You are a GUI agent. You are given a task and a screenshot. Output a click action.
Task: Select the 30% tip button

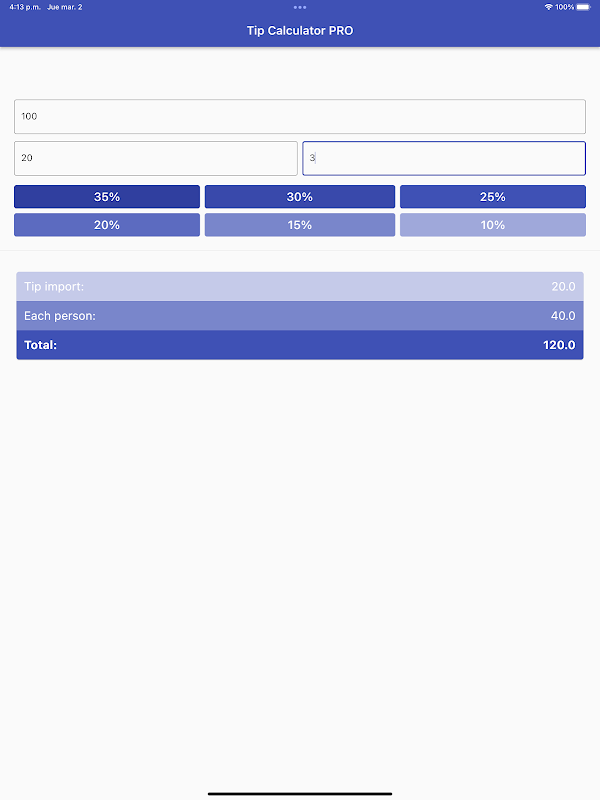(299, 197)
